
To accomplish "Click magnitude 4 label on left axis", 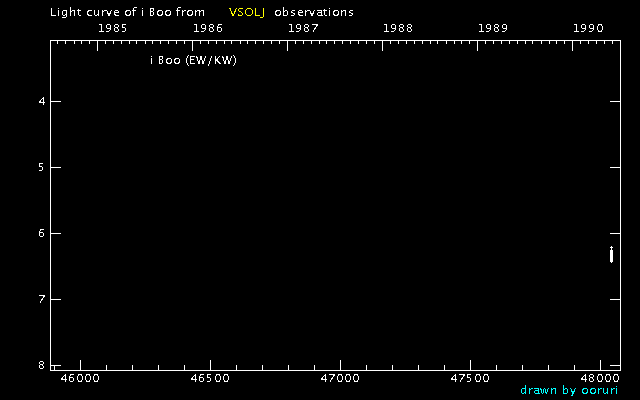I will click(41, 102).
